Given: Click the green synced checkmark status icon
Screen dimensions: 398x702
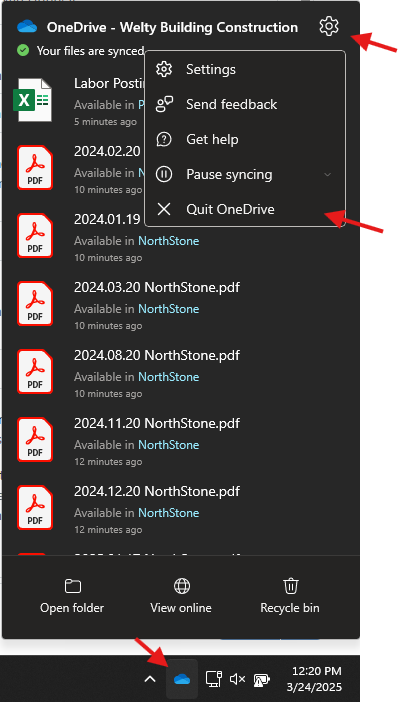Looking at the screenshot, I should pos(23,50).
